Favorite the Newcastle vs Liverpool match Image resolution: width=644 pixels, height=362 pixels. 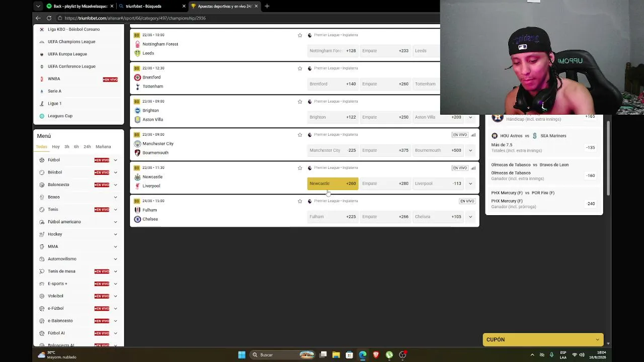coord(300,168)
